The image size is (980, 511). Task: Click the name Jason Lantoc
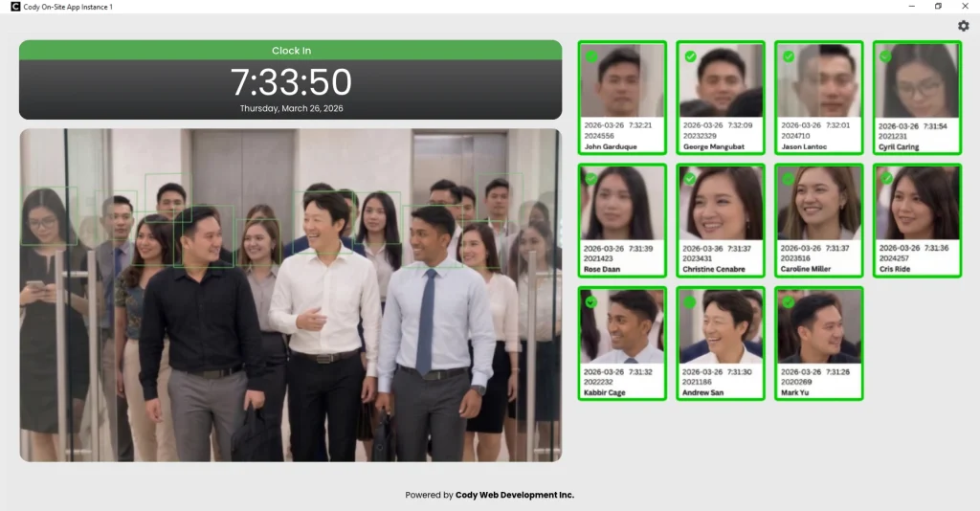pyautogui.click(x=804, y=146)
